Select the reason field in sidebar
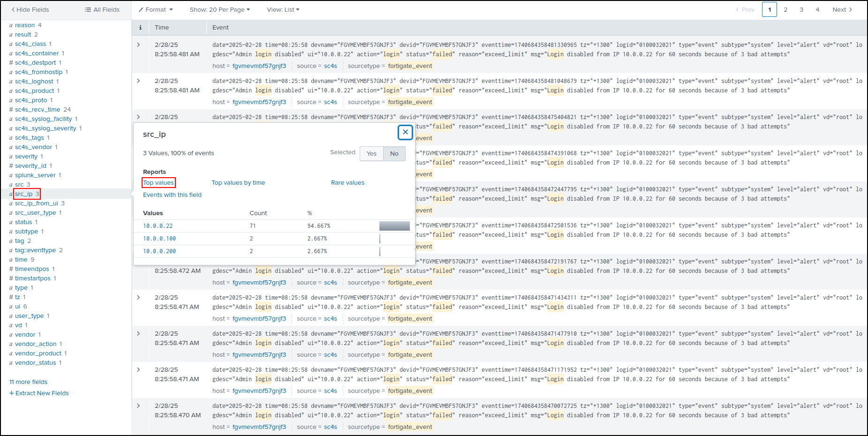Image resolution: width=868 pixels, height=436 pixels. click(x=25, y=25)
